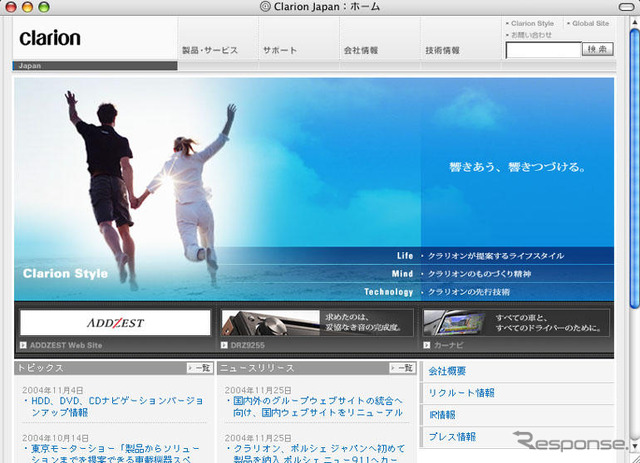Click arrow icon beside カーナビ
Screen dimensions: 640x463
(427, 345)
